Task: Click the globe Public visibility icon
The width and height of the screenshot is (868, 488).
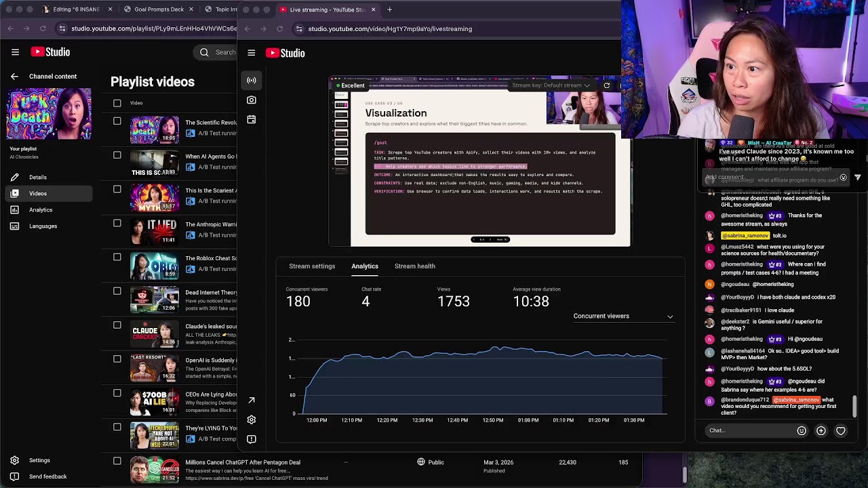Action: coord(421,462)
